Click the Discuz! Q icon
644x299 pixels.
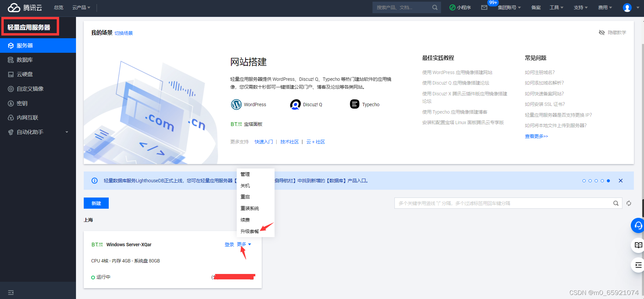coord(295,105)
